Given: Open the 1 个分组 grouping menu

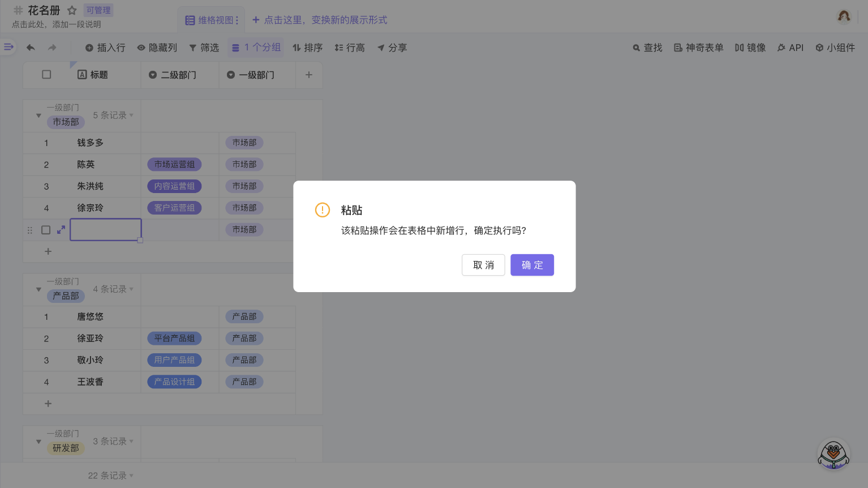Looking at the screenshot, I should 256,48.
